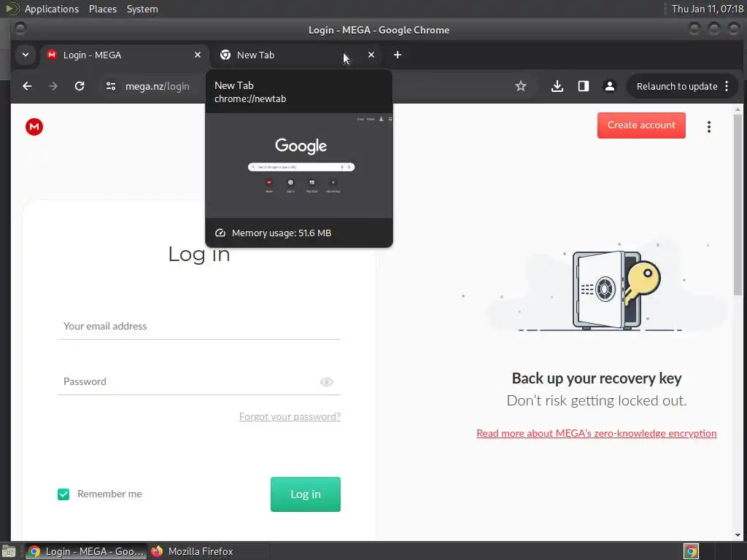The image size is (747, 560).
Task: Show password using the eye icon
Action: click(326, 382)
